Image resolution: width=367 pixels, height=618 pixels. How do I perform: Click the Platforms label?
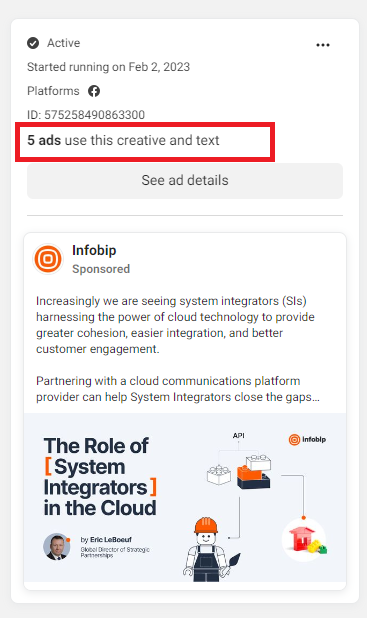[53, 91]
